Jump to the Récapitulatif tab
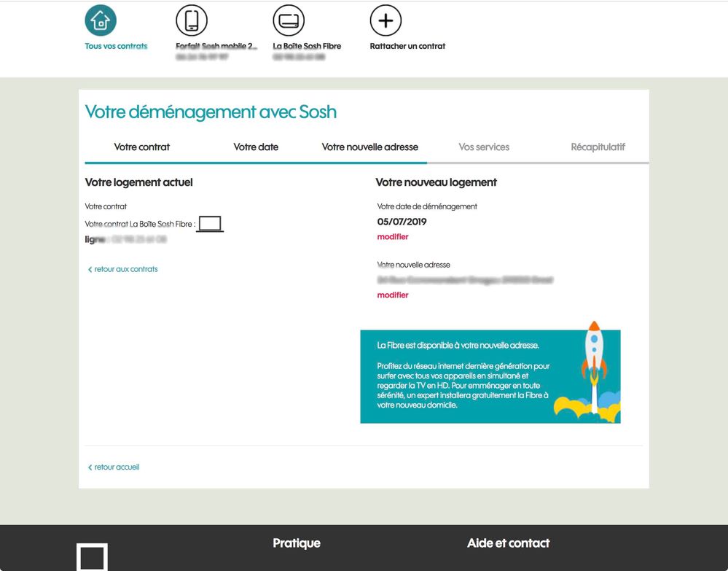The width and height of the screenshot is (728, 571). coord(598,147)
